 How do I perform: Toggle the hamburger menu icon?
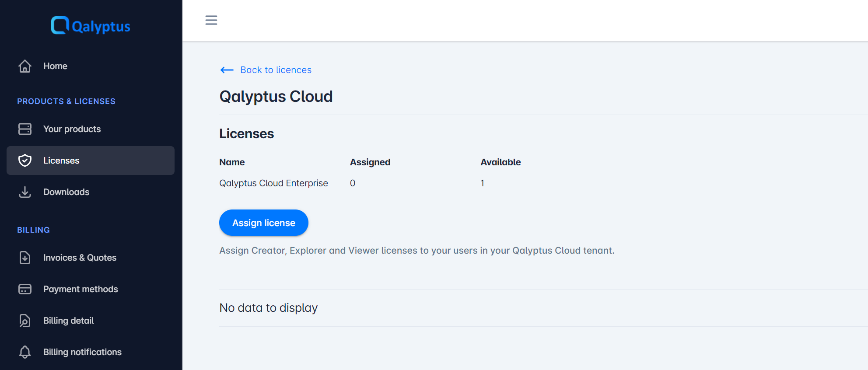[211, 20]
